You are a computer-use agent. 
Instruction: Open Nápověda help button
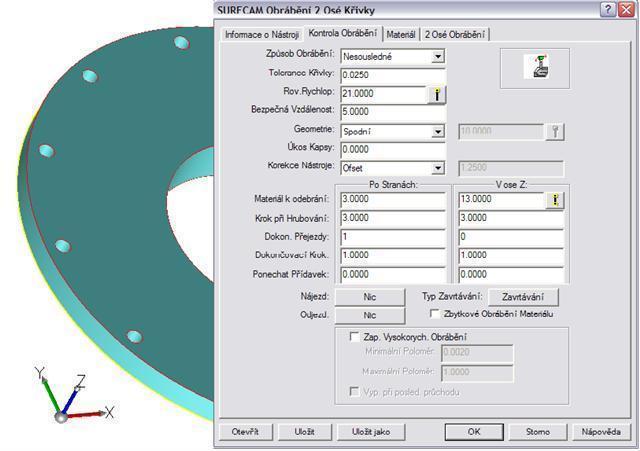click(x=601, y=432)
